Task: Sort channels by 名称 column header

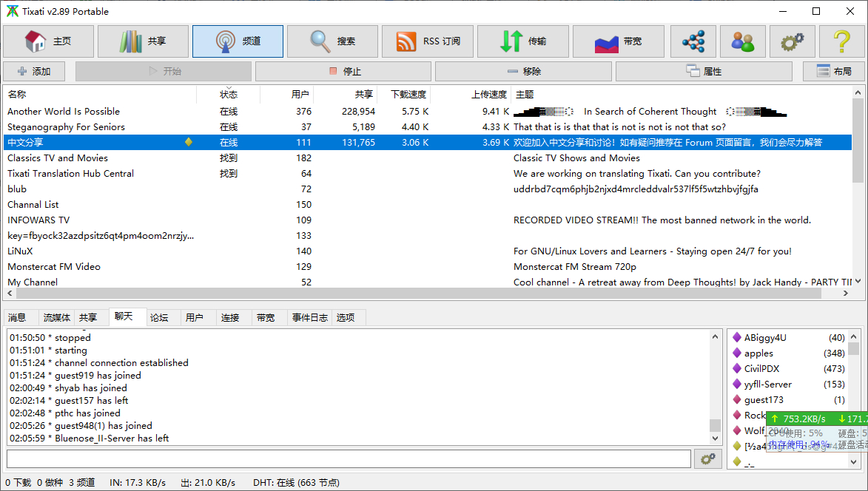Action: pos(100,95)
